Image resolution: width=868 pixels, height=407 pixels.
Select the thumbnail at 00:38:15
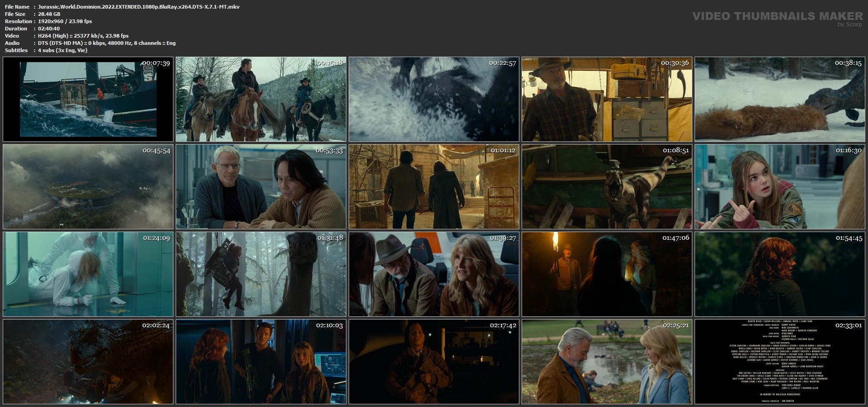click(780, 99)
